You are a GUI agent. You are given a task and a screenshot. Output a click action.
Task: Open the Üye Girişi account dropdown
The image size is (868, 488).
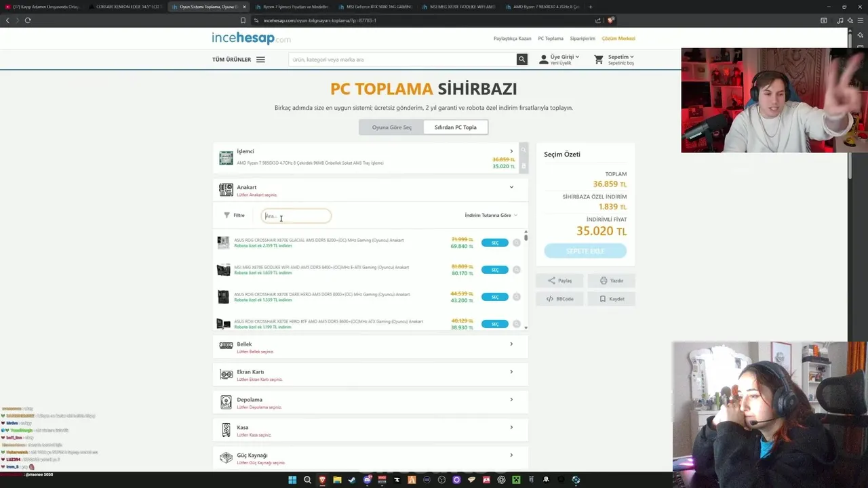pyautogui.click(x=559, y=60)
